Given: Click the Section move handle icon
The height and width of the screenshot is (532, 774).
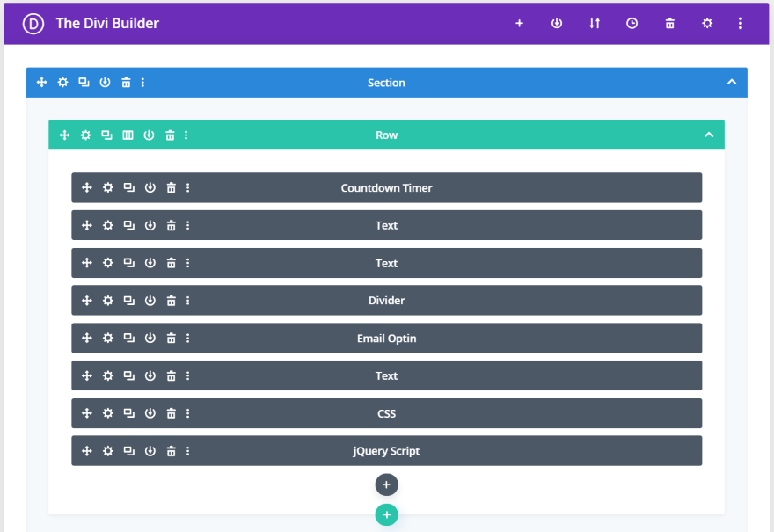Looking at the screenshot, I should [x=42, y=82].
